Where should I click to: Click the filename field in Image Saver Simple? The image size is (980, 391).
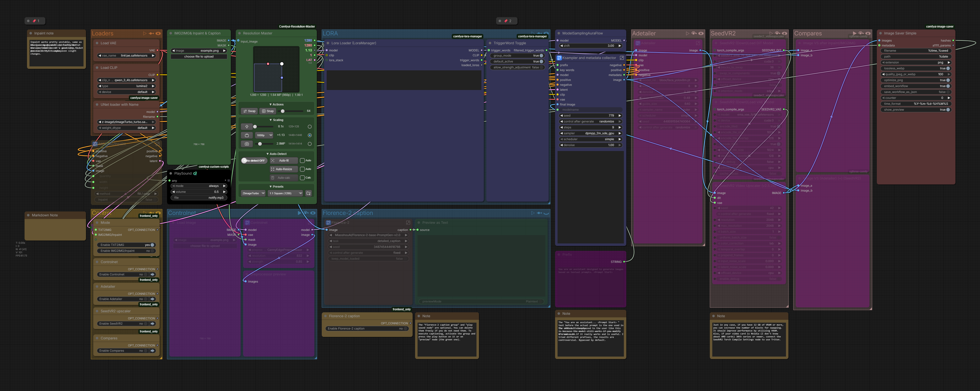coord(916,51)
